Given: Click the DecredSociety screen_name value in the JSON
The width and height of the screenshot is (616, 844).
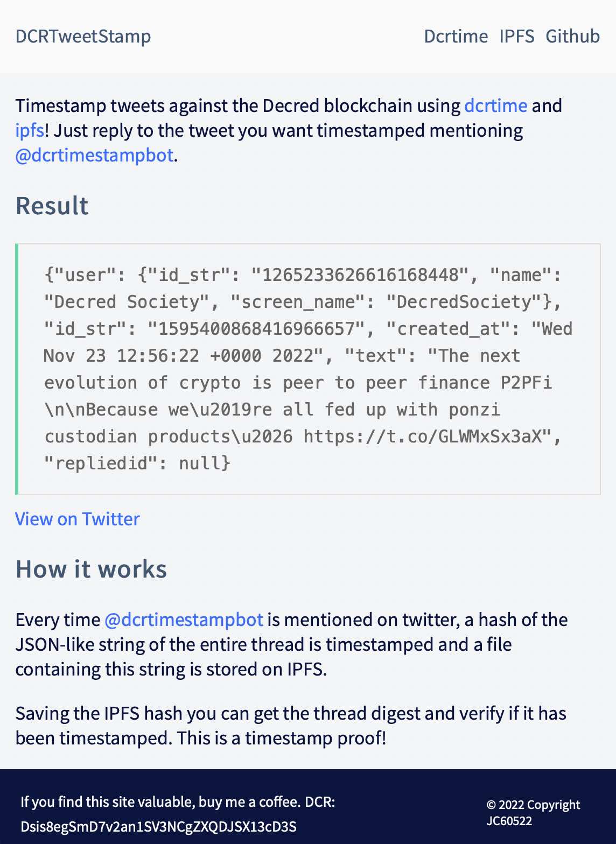Looking at the screenshot, I should pos(464,302).
